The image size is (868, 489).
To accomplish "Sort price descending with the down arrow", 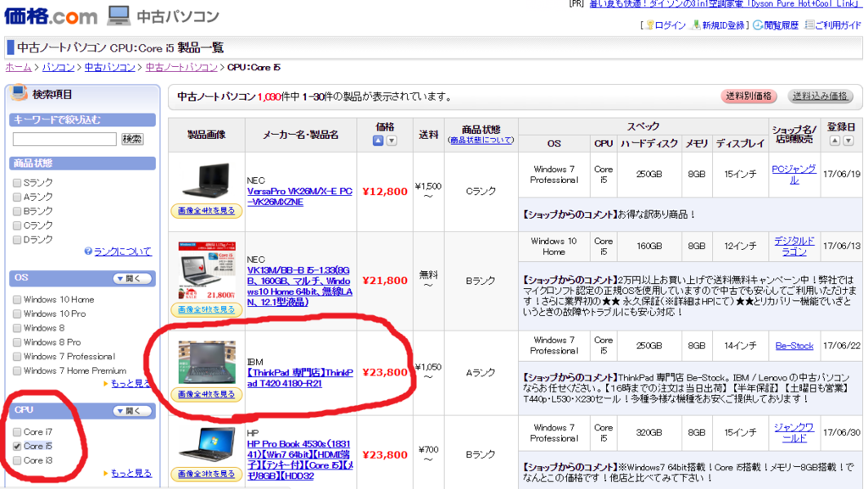I will coord(392,141).
